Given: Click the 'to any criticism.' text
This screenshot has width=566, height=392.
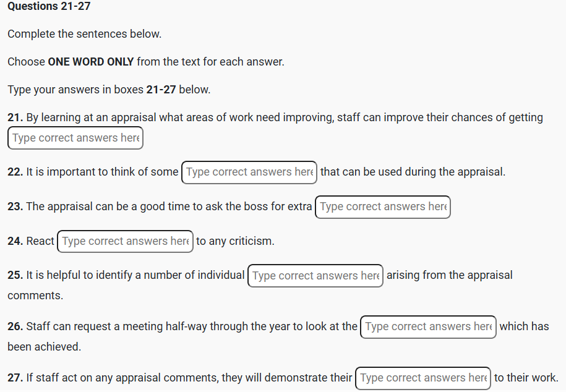Looking at the screenshot, I should (x=235, y=241).
